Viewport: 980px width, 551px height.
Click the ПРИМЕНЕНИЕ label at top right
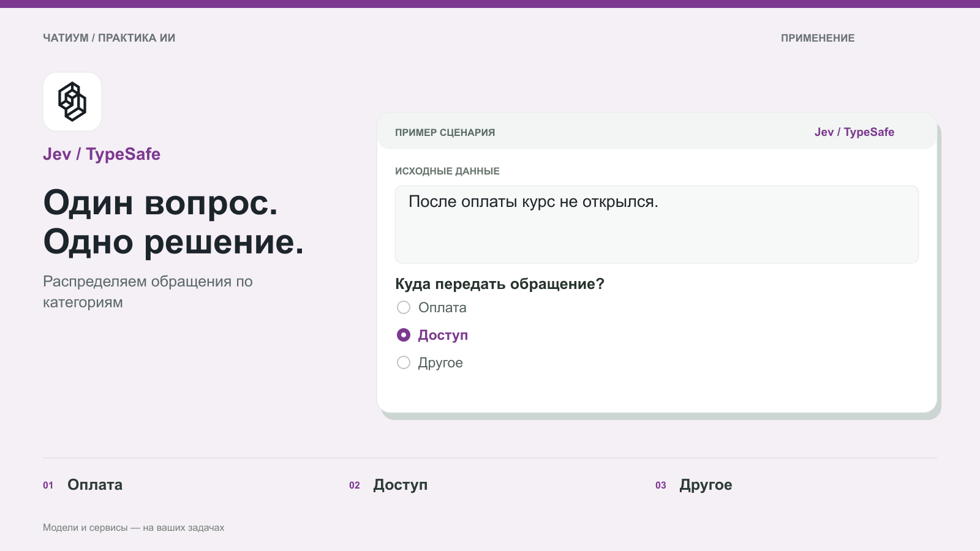pos(818,38)
